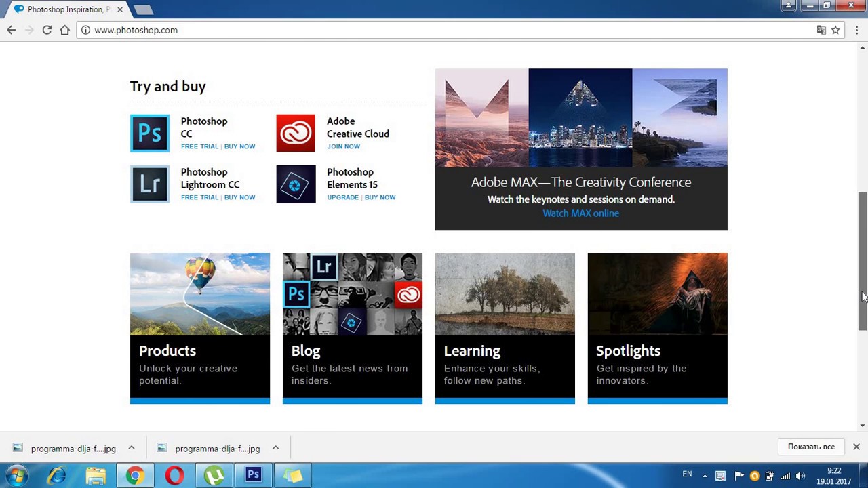Image resolution: width=868 pixels, height=488 pixels.
Task: Close the downloads bar
Action: click(x=856, y=447)
